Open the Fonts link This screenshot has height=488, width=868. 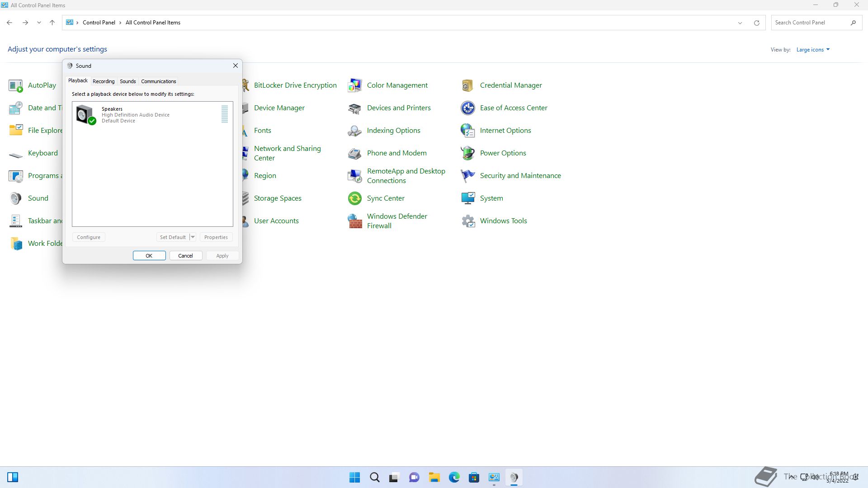click(263, 131)
